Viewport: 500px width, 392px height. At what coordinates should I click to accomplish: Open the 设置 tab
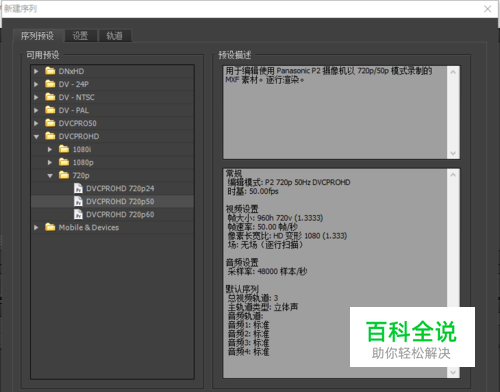(80, 36)
